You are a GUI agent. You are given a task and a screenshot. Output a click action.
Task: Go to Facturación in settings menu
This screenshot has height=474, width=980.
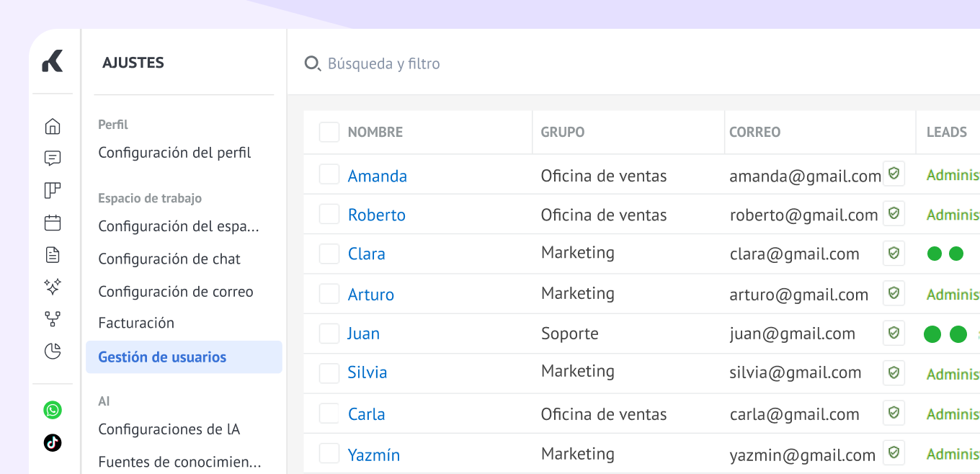(x=136, y=323)
